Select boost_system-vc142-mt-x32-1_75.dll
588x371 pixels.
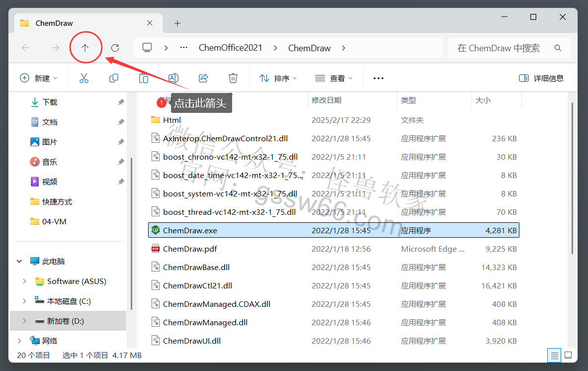tap(334, 193)
